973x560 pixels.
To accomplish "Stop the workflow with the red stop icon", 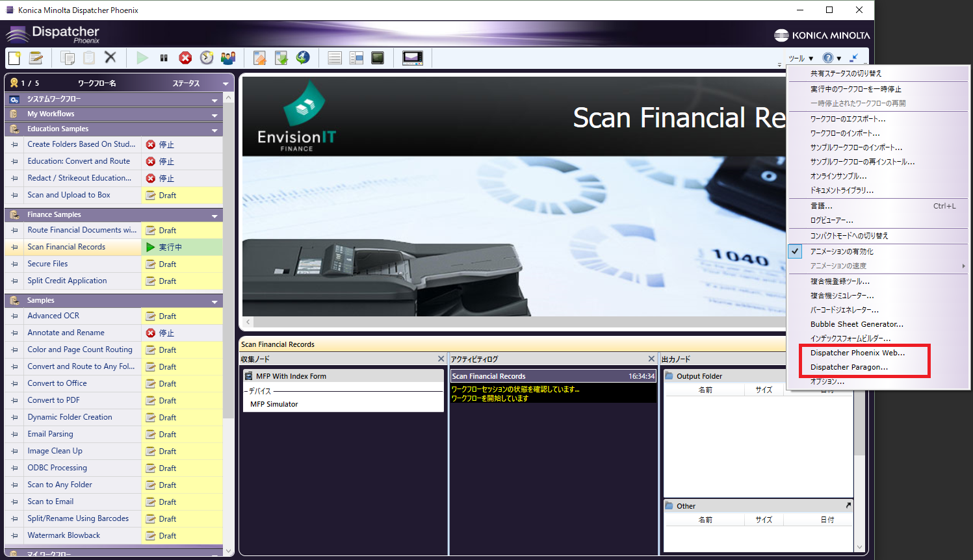I will click(185, 58).
